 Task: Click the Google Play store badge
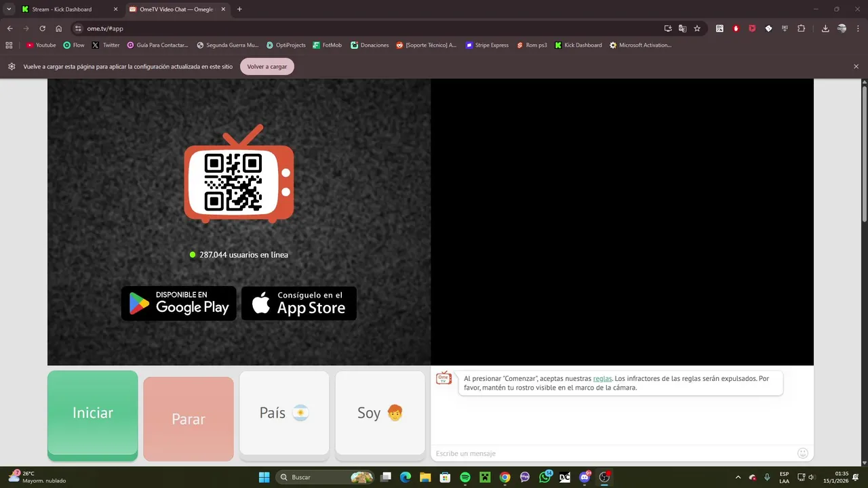point(179,303)
